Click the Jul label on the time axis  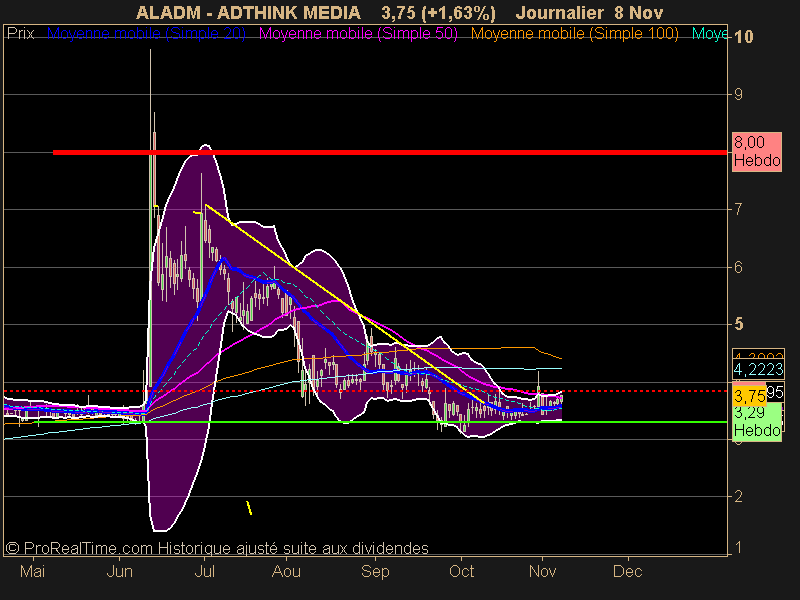pos(205,571)
